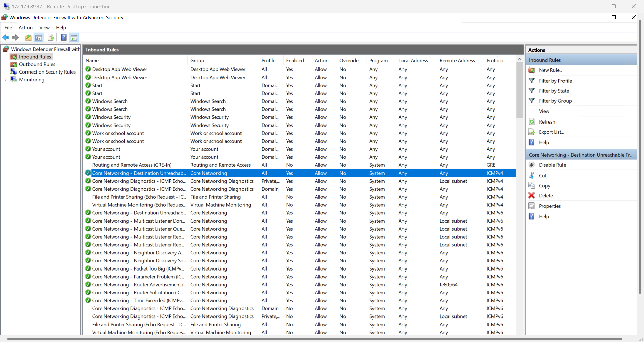The image size is (644, 342).
Task: Click green check icon of Time Exceeded rule
Action: [88, 300]
